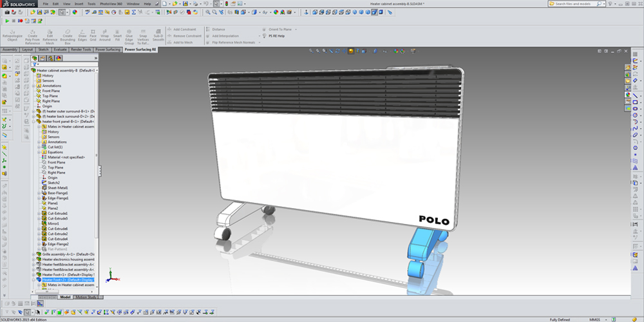Click the Rebuild traffic light icon
The image size is (644, 322).
(226, 4)
